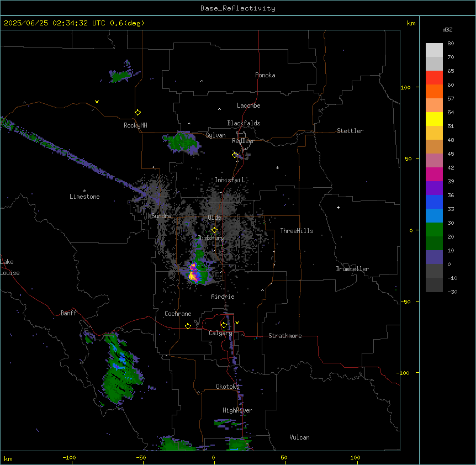Click the 100 tick on the right axis

405,87
